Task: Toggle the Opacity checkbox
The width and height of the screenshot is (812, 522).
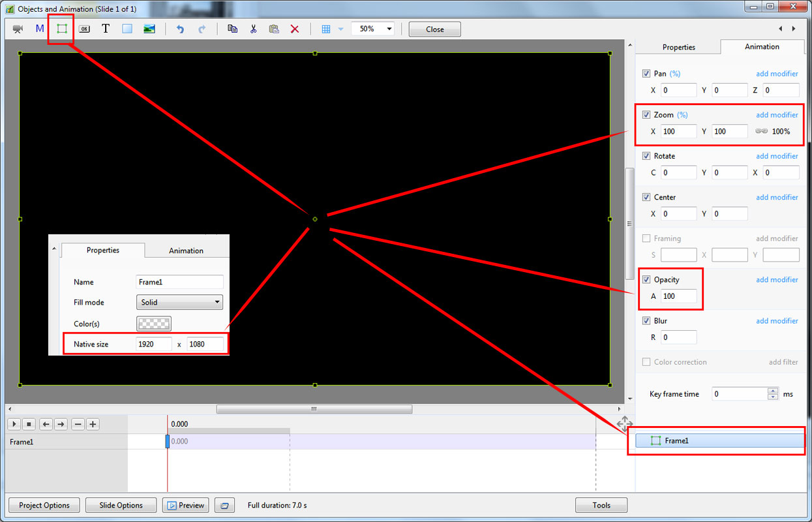Action: (646, 279)
